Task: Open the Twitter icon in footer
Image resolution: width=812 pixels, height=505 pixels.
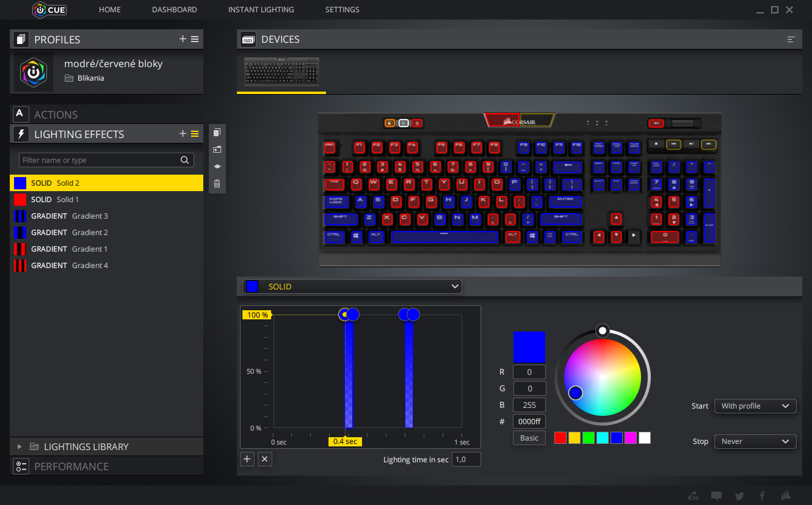Action: pyautogui.click(x=739, y=496)
